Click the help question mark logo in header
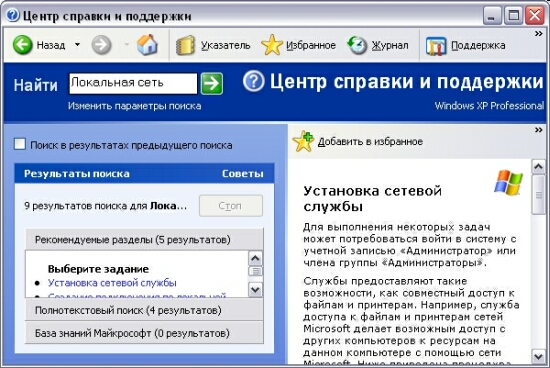The width and height of the screenshot is (550, 368). pyautogui.click(x=253, y=81)
